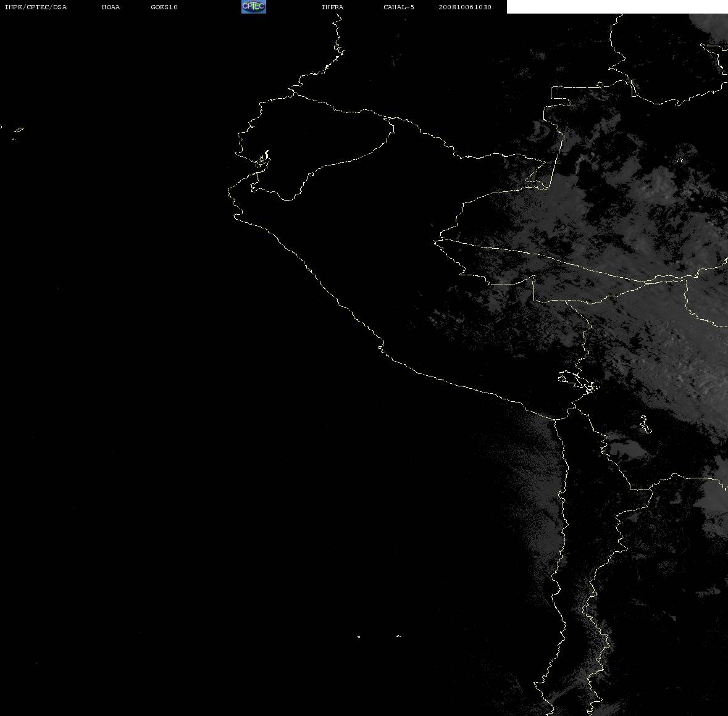Viewport: 728px width, 716px height.
Task: Click the Galapagos island outline on far left
Action: point(18,132)
